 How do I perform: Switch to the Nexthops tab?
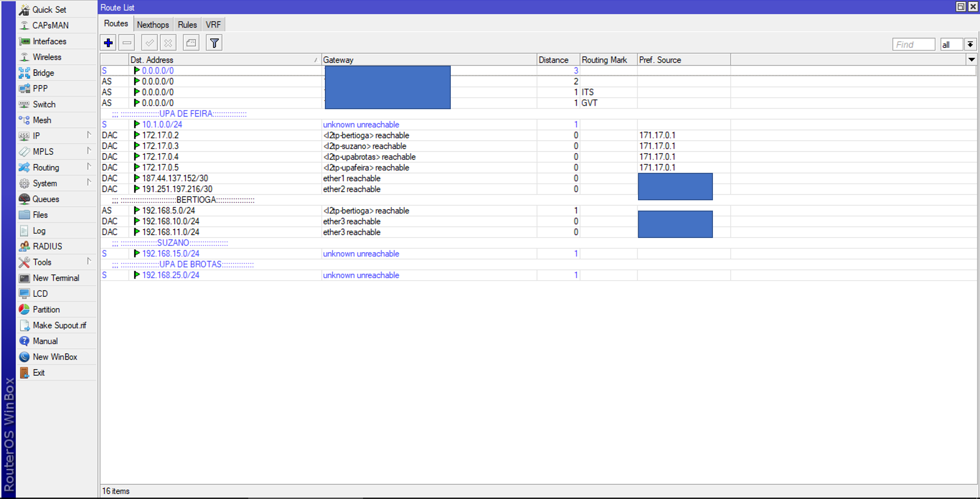coord(153,24)
